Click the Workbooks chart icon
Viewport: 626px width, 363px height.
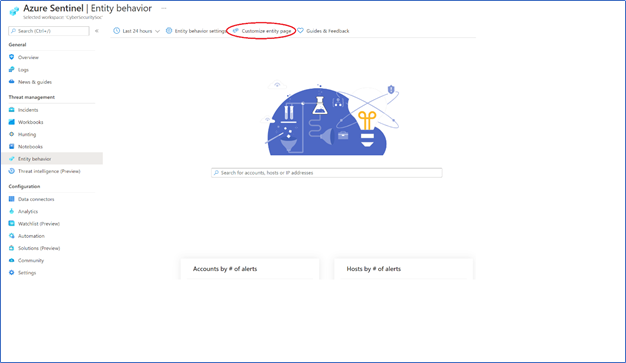click(x=12, y=122)
